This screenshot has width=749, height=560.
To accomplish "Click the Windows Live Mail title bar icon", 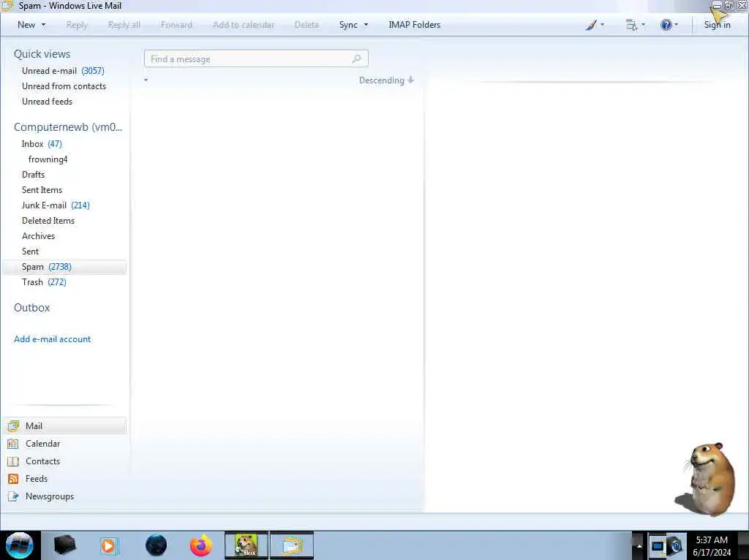I will (7, 6).
